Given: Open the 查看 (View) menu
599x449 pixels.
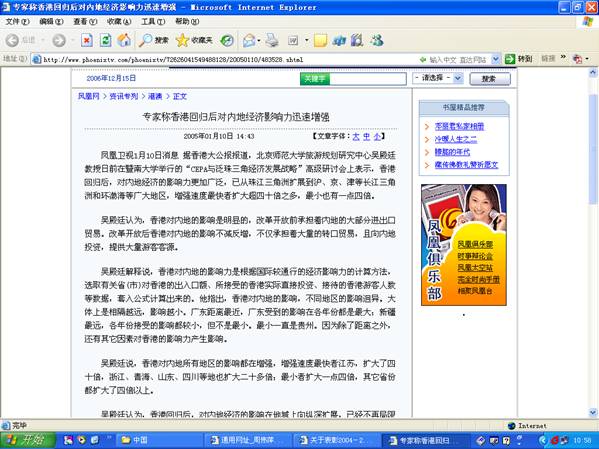Looking at the screenshot, I should coord(85,21).
